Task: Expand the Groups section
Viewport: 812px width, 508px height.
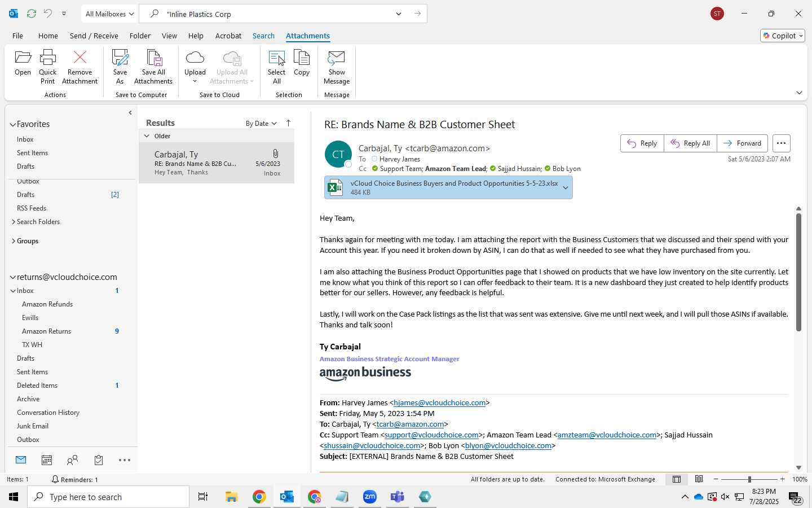Action: pos(14,241)
